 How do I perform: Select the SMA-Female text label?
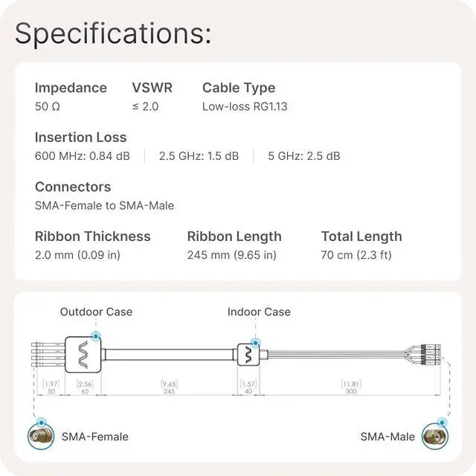[94, 437]
